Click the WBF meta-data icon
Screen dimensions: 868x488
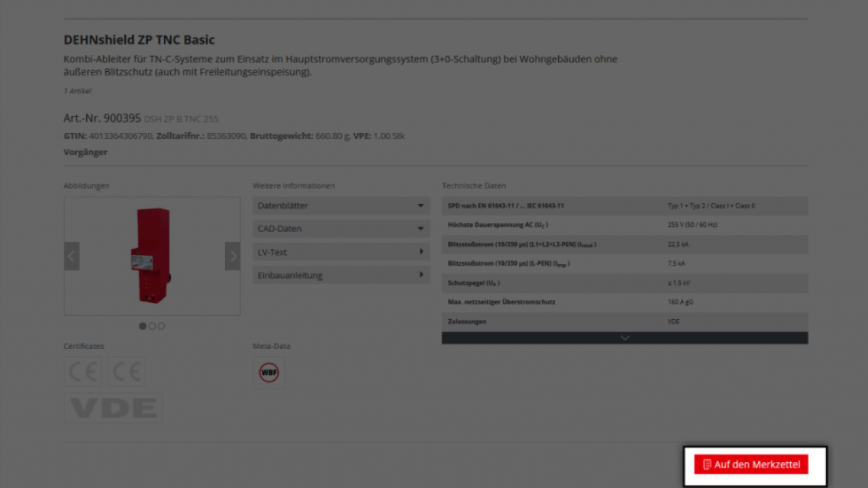(269, 372)
